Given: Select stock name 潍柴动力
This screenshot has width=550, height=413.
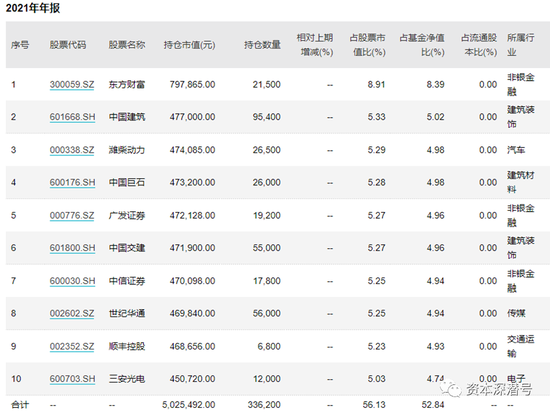Looking at the screenshot, I should pos(127,150).
